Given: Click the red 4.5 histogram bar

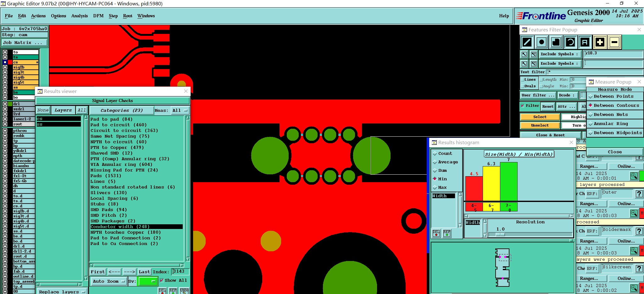Looking at the screenshot, I should tap(474, 189).
